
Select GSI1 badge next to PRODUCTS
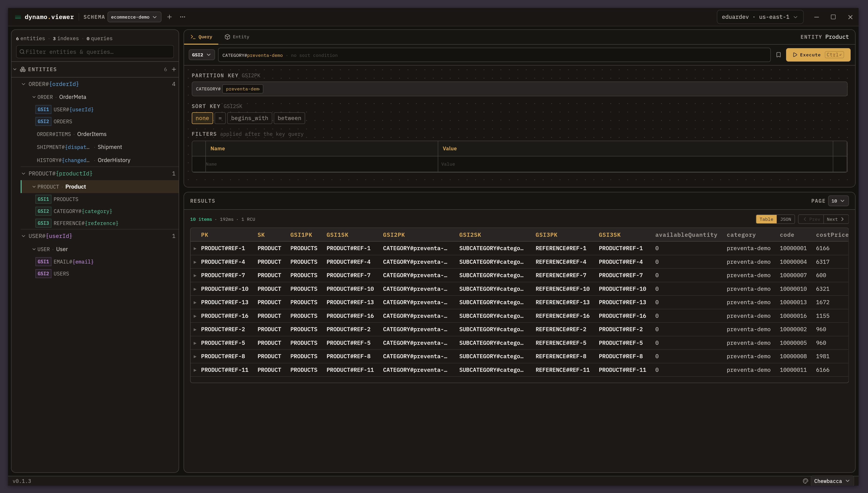(x=43, y=199)
